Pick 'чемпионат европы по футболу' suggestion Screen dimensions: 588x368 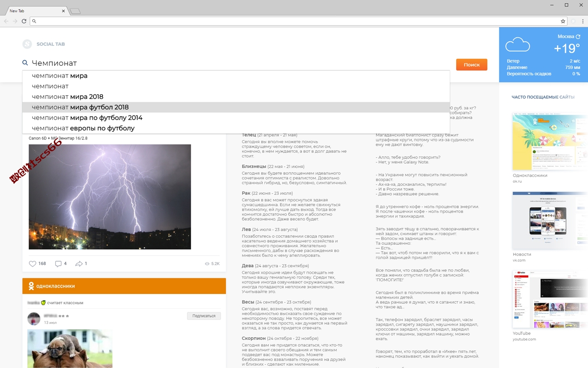tap(236, 128)
